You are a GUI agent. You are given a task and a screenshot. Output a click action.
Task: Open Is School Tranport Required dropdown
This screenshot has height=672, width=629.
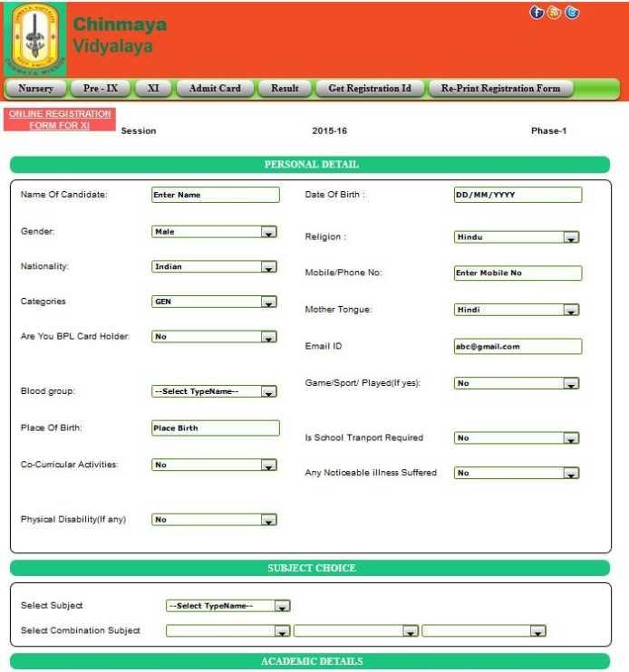tap(517, 438)
